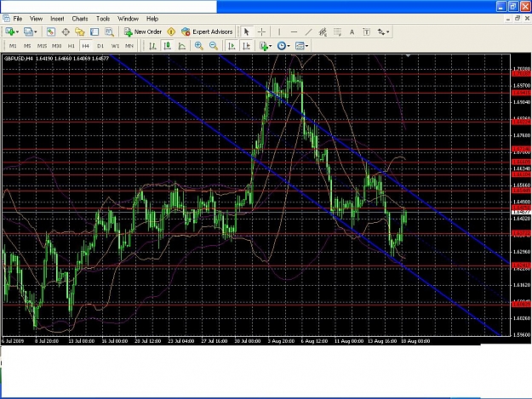Click the 1.61620 price axis label

[x=521, y=285]
